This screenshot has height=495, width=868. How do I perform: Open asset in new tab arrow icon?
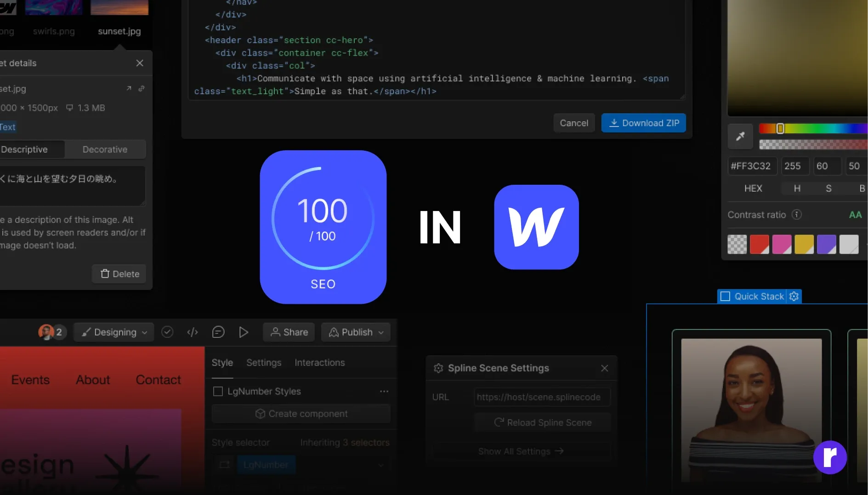coord(129,88)
